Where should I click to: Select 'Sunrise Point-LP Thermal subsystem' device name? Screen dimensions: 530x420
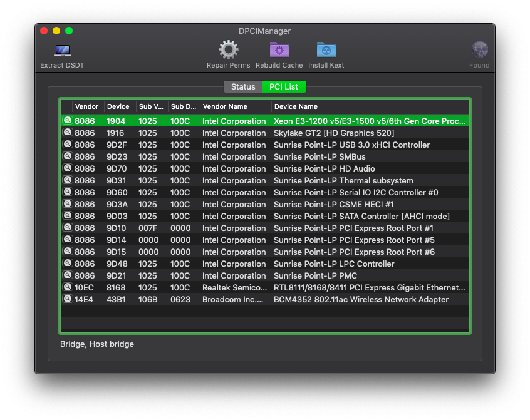pyautogui.click(x=343, y=181)
